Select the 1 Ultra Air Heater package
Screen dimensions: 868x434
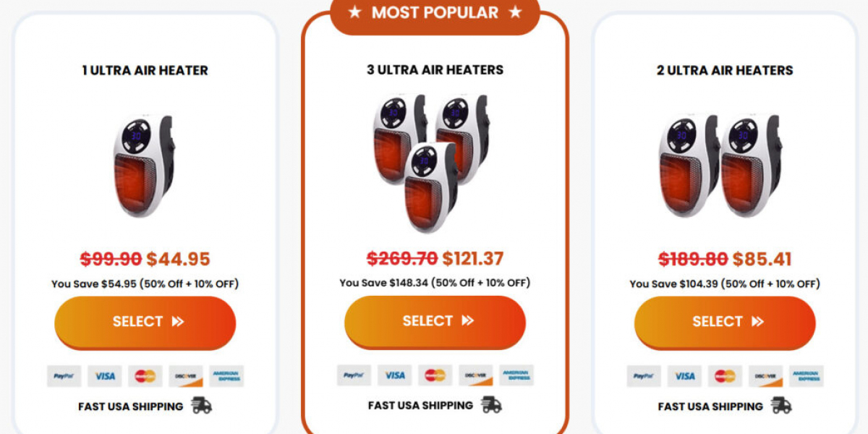pos(145,322)
